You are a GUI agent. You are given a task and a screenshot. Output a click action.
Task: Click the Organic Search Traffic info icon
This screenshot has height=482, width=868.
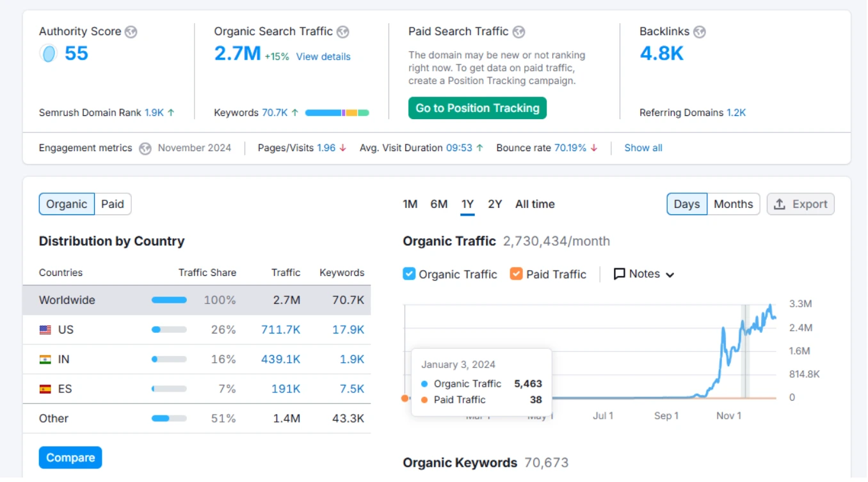pos(343,31)
